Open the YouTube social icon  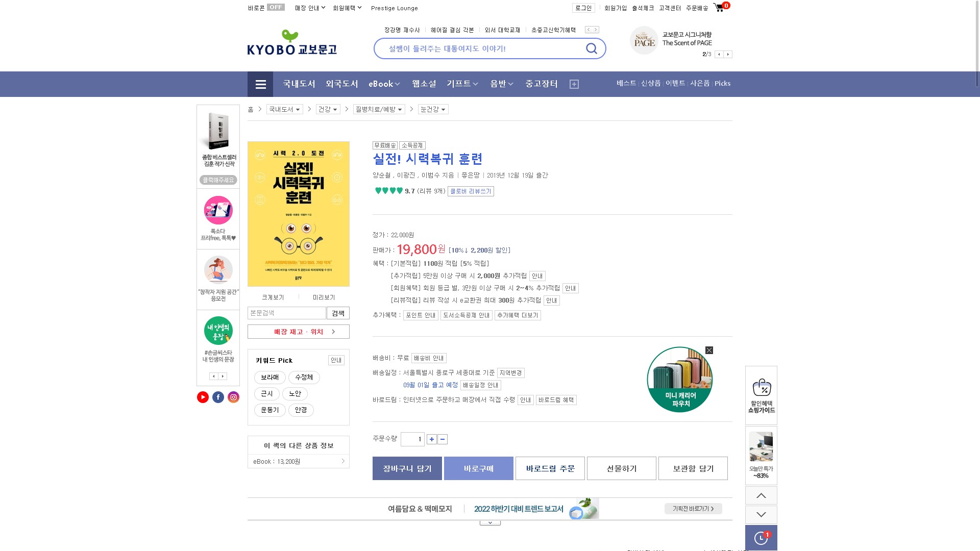[203, 397]
